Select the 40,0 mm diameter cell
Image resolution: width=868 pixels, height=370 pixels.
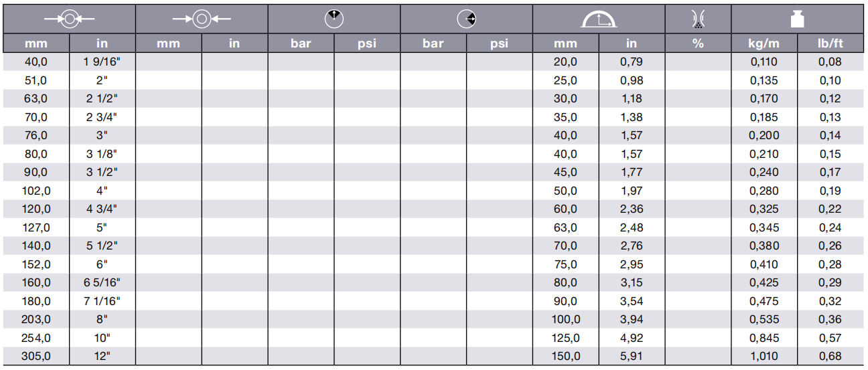pos(36,62)
